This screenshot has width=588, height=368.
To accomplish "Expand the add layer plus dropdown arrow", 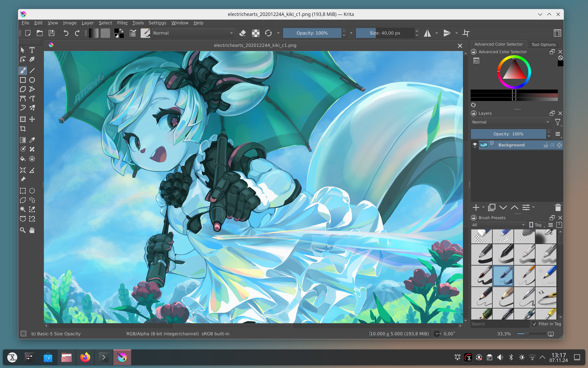I will tap(483, 207).
